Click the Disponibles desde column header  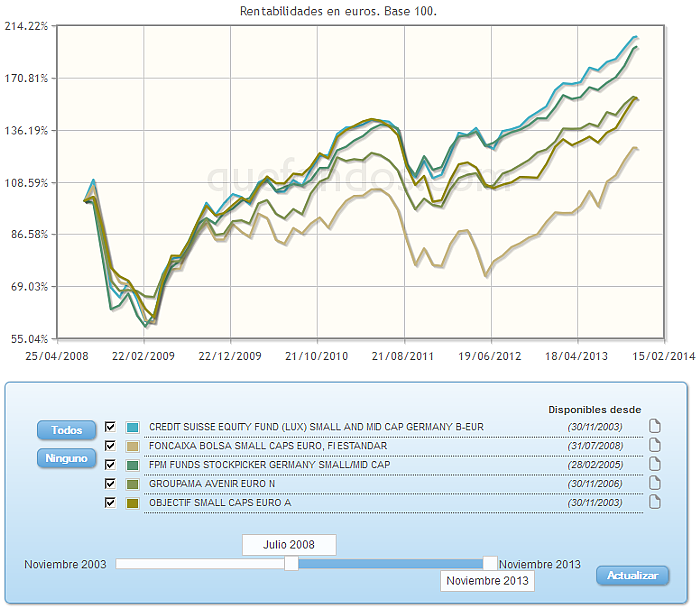595,409
